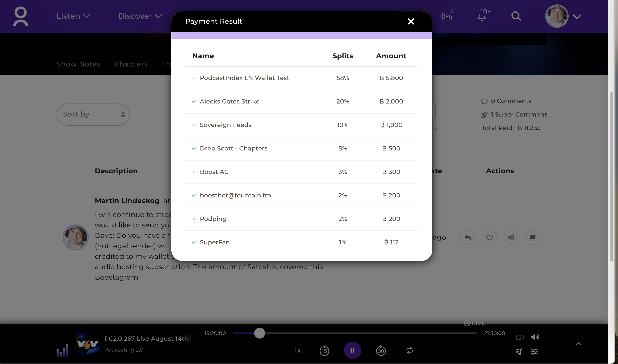This screenshot has height=364, width=618.
Task: Click the Actions column header
Action: tap(500, 171)
